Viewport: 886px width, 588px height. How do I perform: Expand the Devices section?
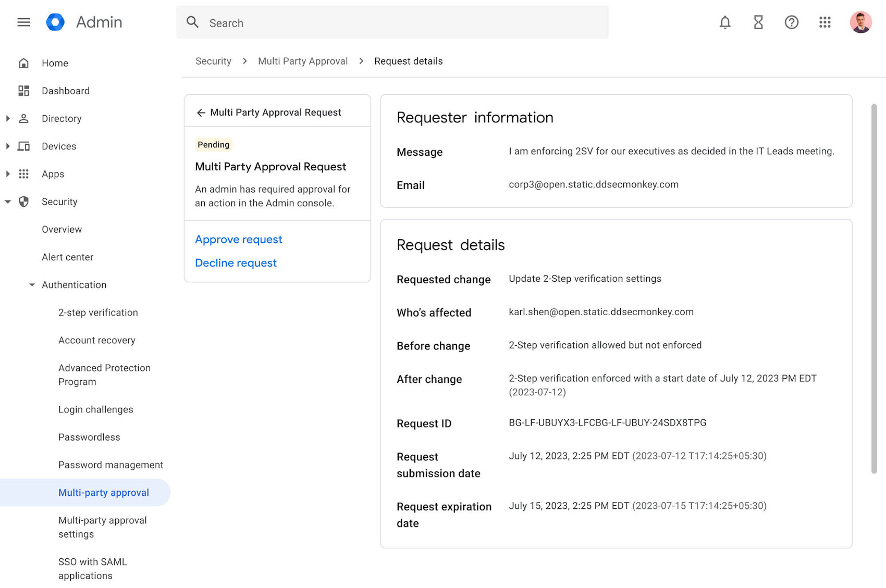[7, 146]
